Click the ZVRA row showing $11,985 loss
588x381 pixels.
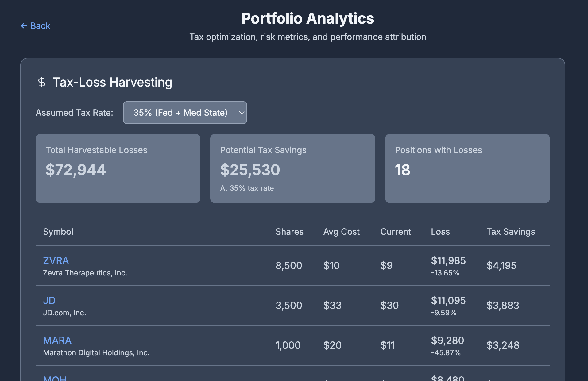click(276, 266)
